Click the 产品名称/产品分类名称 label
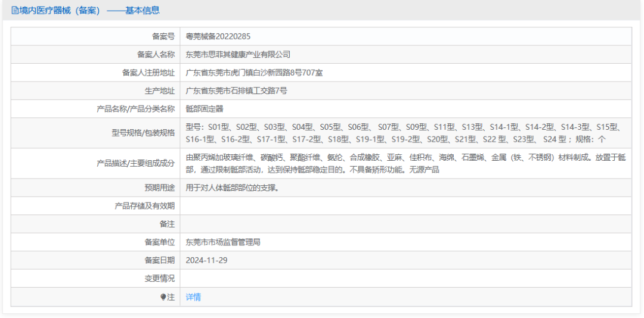This screenshot has height=318, width=644. [135, 109]
